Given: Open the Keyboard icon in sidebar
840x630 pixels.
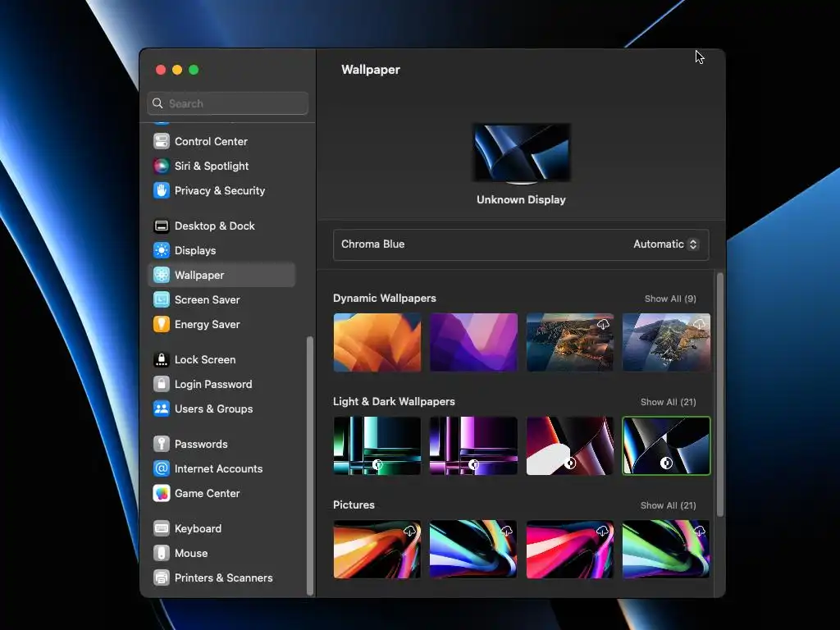Looking at the screenshot, I should (x=162, y=529).
